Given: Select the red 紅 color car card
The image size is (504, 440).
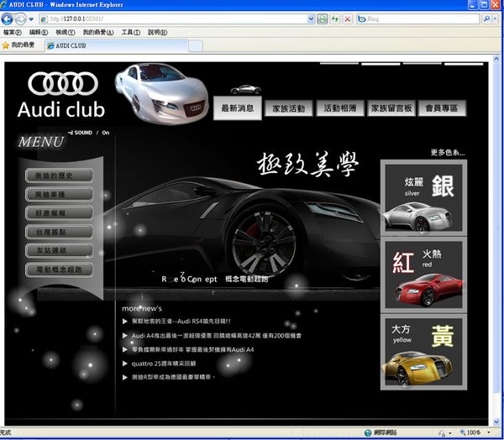Looking at the screenshot, I should tap(423, 275).
